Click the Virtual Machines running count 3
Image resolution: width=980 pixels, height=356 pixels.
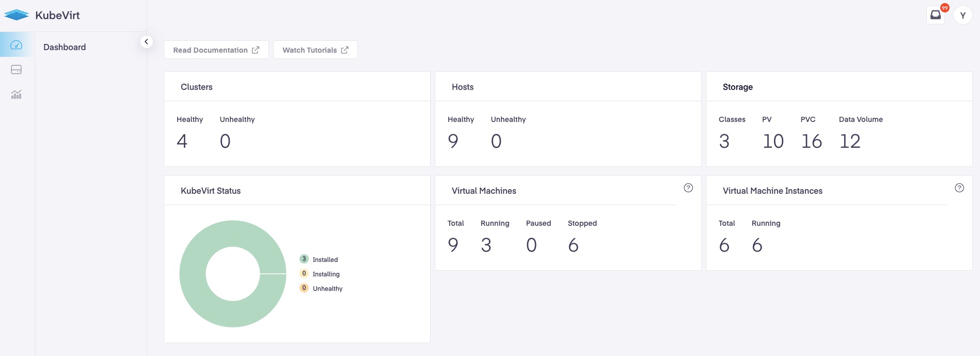(486, 245)
